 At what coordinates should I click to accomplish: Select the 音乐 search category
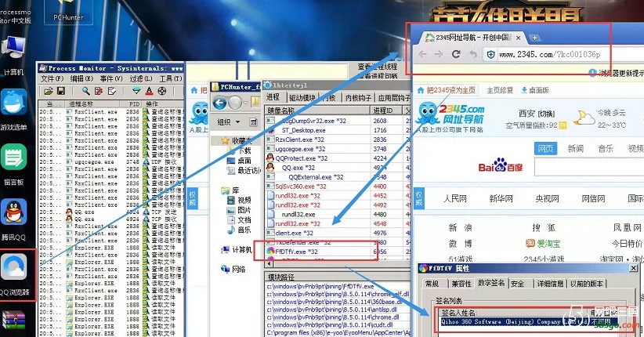pyautogui.click(x=606, y=148)
